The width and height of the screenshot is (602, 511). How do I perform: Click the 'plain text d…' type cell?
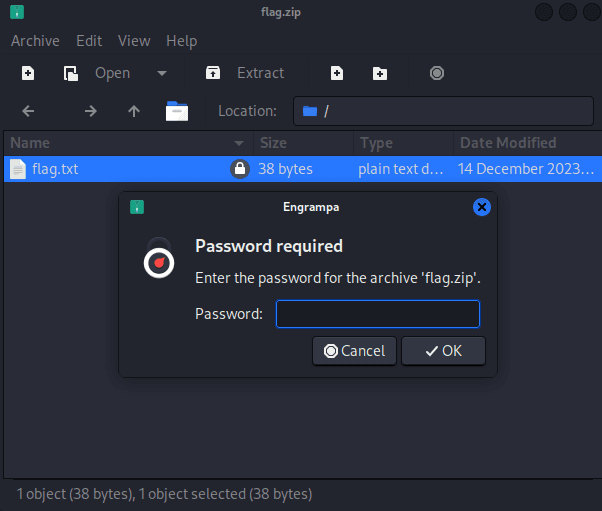400,169
